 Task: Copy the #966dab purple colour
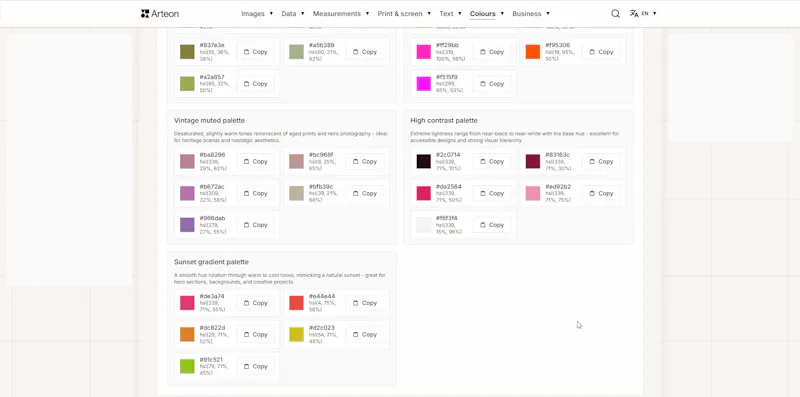point(256,225)
